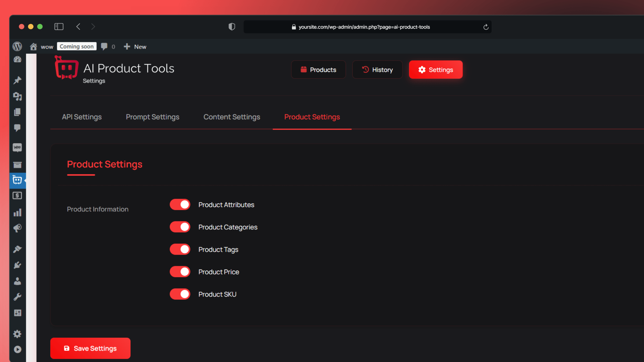The image size is (644, 362).
Task: Open Pages icon in sidebar
Action: 17,112
